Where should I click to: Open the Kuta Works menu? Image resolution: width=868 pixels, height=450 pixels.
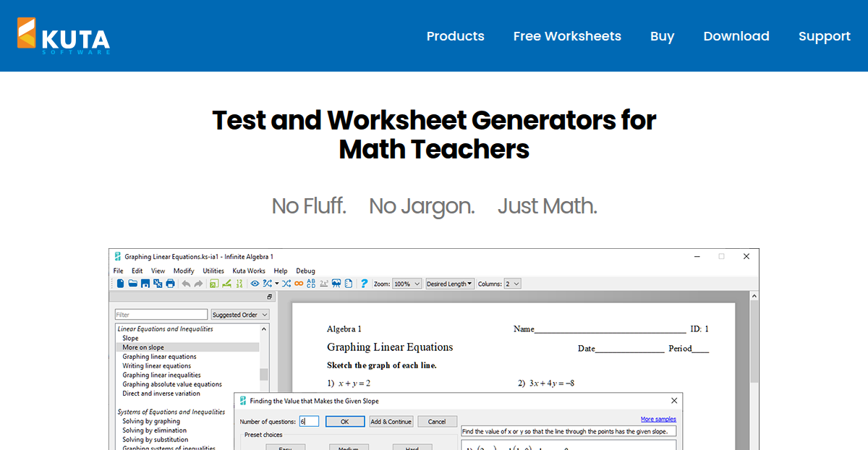point(249,271)
